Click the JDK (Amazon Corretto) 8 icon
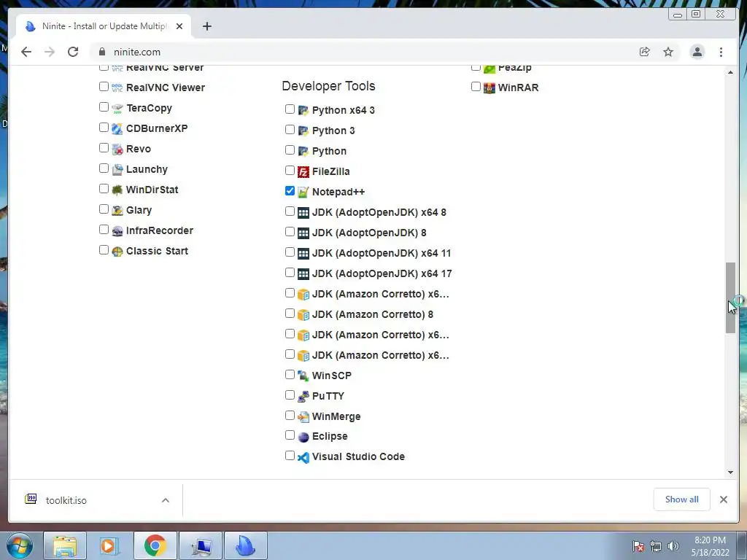Image resolution: width=747 pixels, height=560 pixels. coord(303,315)
